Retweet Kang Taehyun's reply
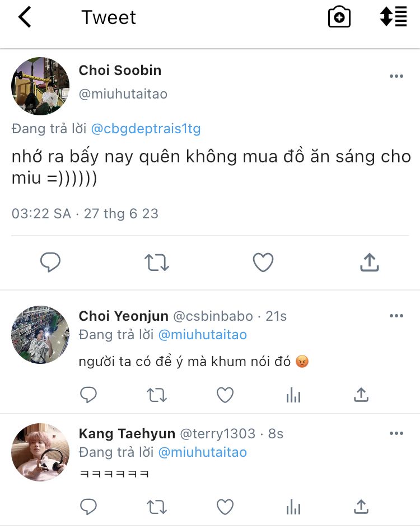 tap(157, 508)
